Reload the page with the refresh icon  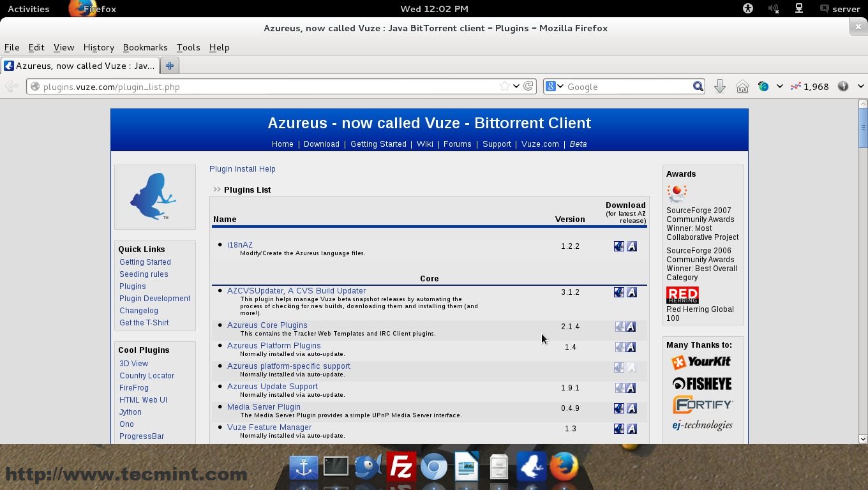[x=528, y=86]
